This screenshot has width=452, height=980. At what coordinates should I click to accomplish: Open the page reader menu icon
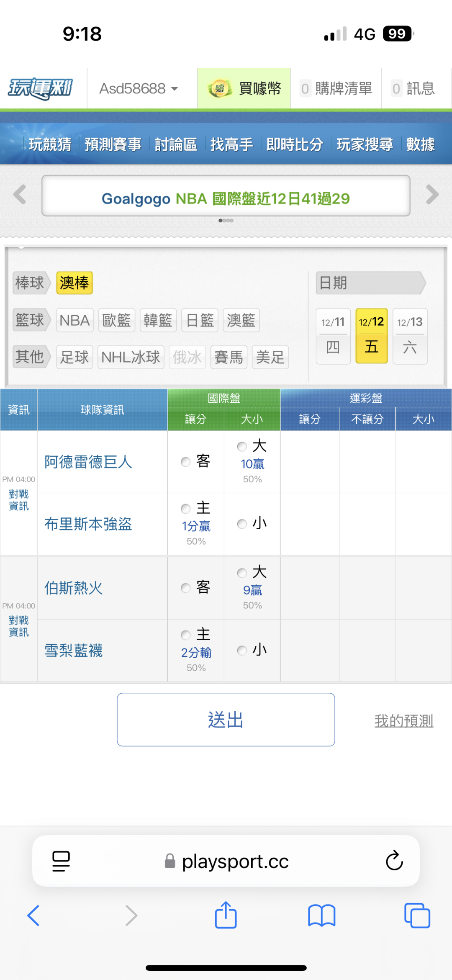coord(61,861)
